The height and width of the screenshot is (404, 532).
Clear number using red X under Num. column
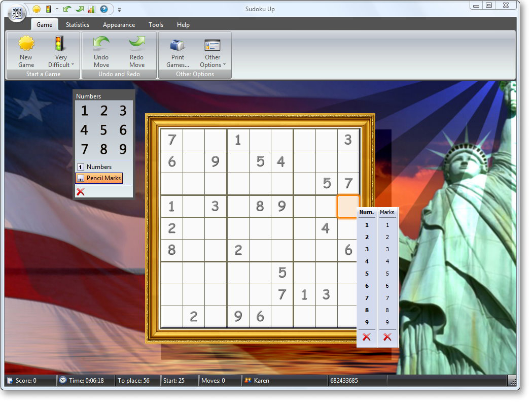point(367,338)
